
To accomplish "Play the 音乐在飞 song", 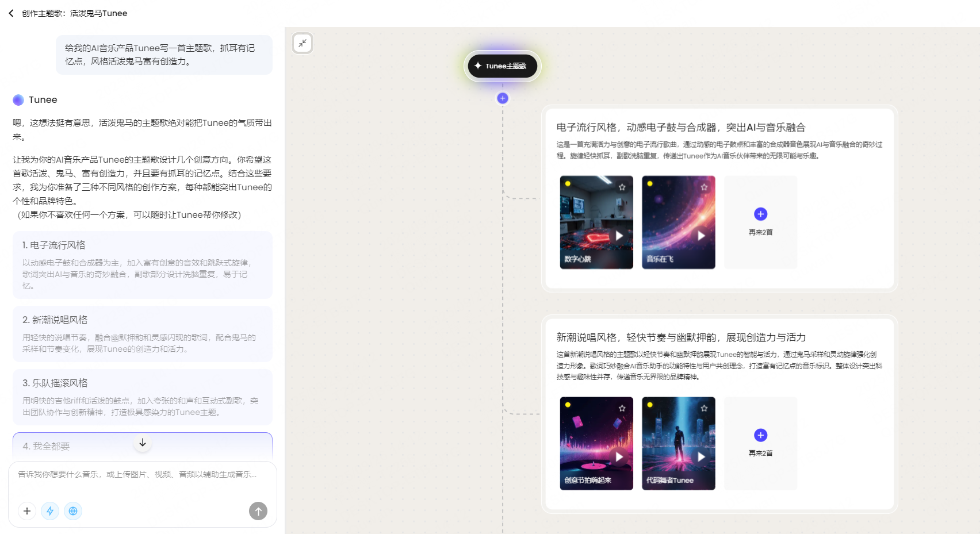I will point(701,236).
